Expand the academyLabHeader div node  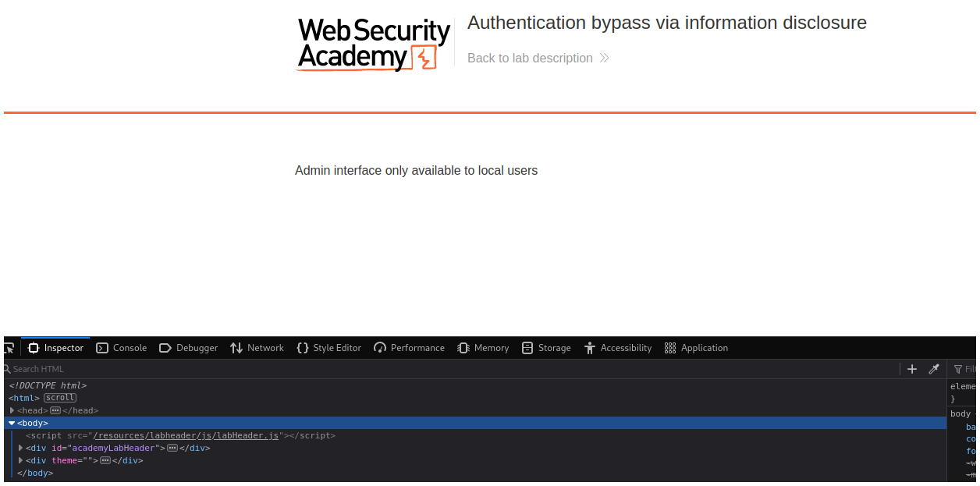[x=21, y=448]
